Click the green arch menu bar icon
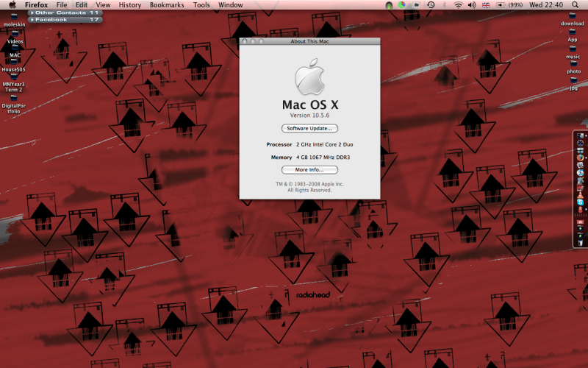Screen dimensions: 588x368 point(390,5)
